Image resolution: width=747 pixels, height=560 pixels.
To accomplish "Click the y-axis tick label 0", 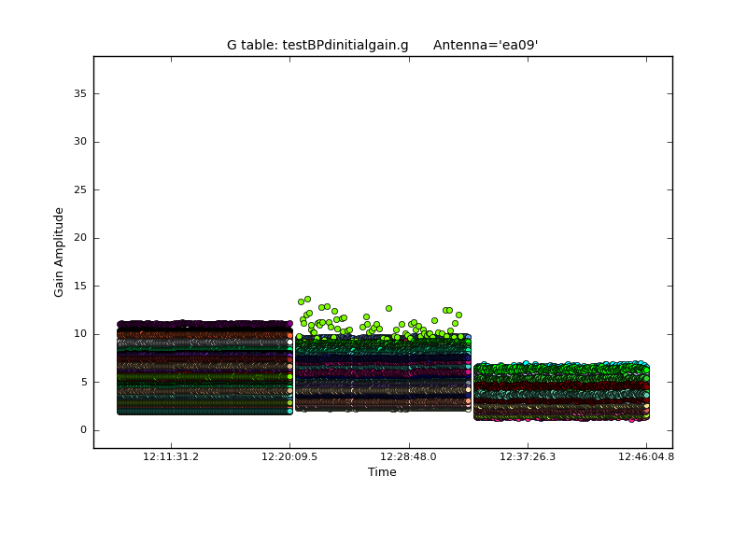I will pos(84,430).
